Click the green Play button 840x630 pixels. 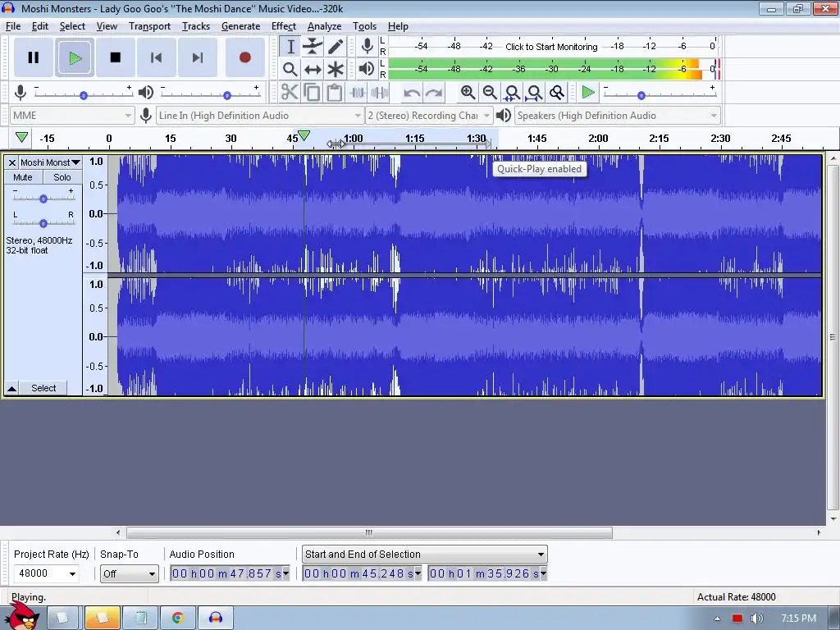pyautogui.click(x=75, y=57)
